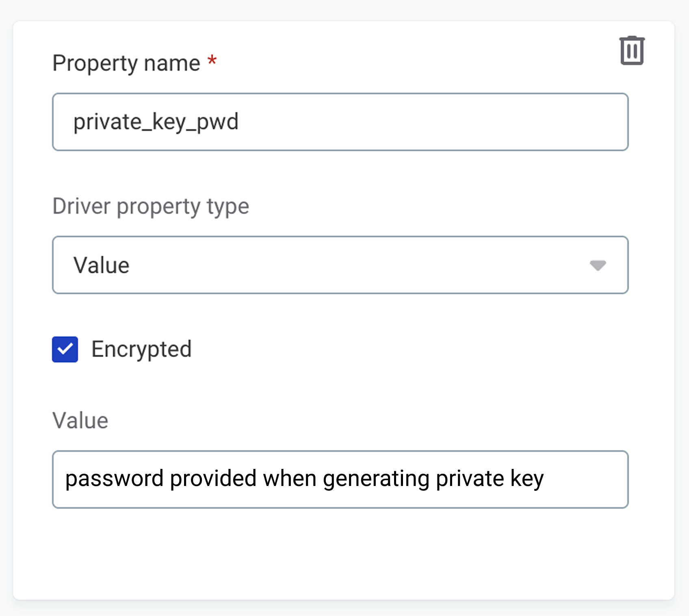Click the Encrypted label text
This screenshot has height=616, width=689.
(141, 349)
